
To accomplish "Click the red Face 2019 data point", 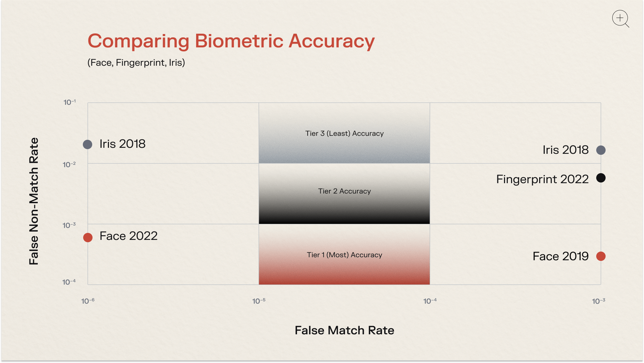I will coord(601,256).
